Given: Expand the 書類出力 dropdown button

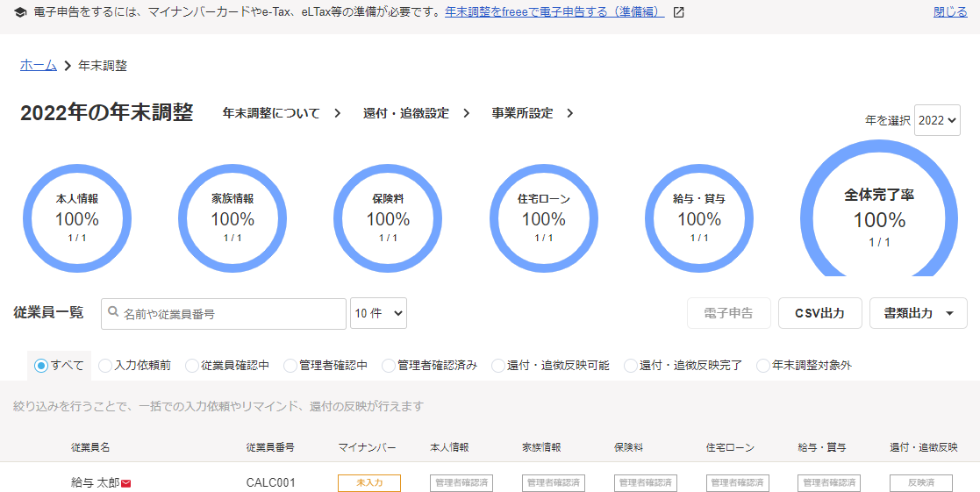Looking at the screenshot, I should pyautogui.click(x=918, y=313).
